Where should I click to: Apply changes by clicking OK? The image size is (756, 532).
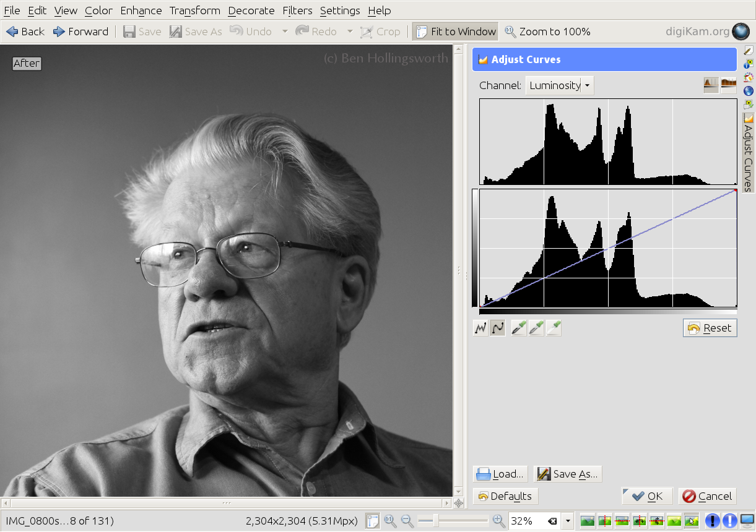point(646,496)
